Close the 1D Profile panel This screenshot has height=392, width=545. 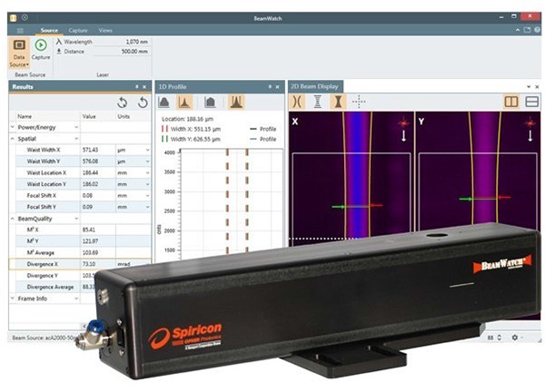coord(277,87)
